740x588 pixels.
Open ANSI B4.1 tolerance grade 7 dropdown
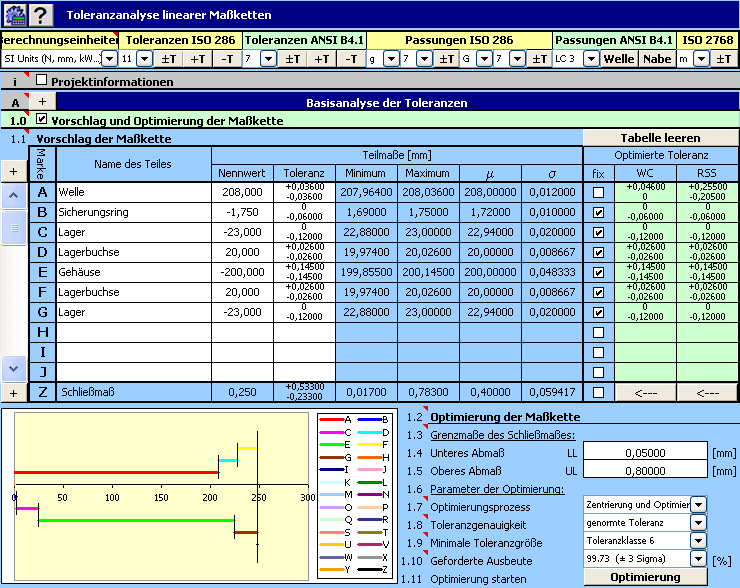(x=268, y=59)
